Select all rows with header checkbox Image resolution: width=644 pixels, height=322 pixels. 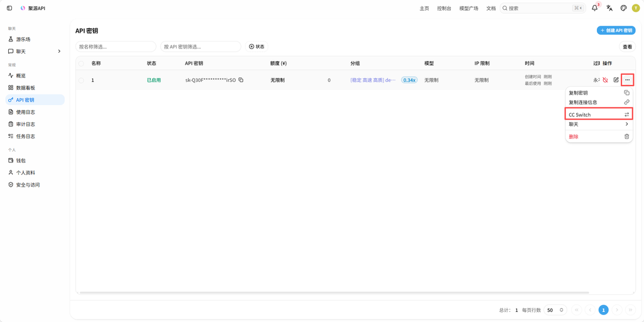(x=81, y=64)
